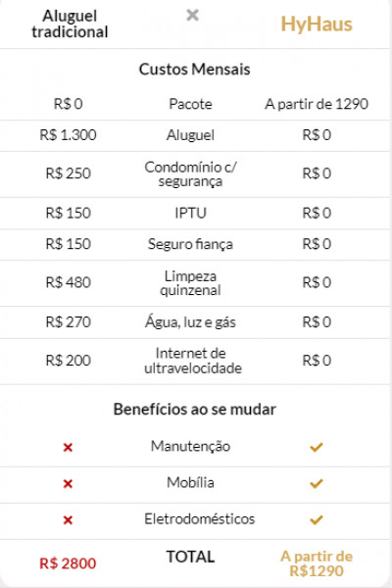Click the red X beside Eletrodomésticos

[x=68, y=519]
